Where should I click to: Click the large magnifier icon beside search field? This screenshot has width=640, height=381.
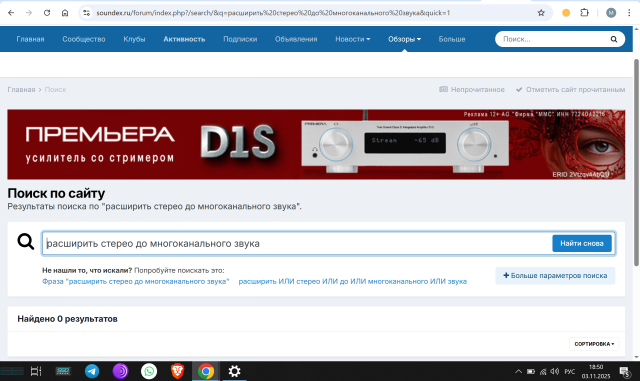(26, 241)
